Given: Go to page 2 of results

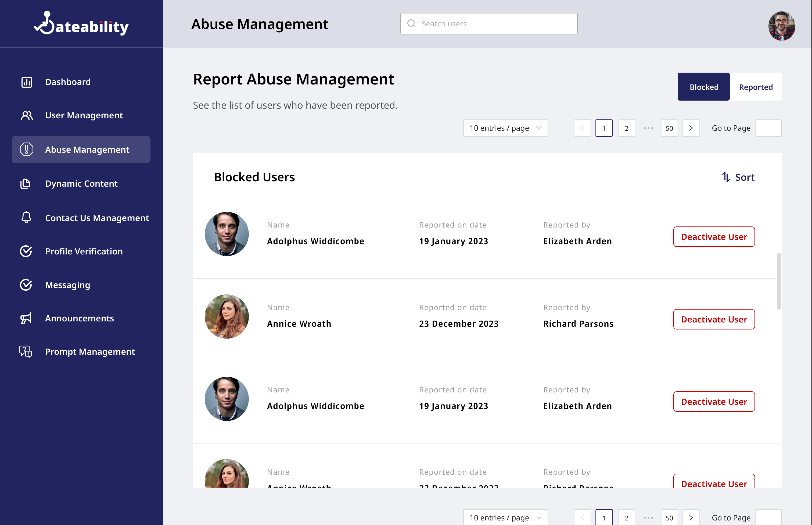Looking at the screenshot, I should 626,128.
